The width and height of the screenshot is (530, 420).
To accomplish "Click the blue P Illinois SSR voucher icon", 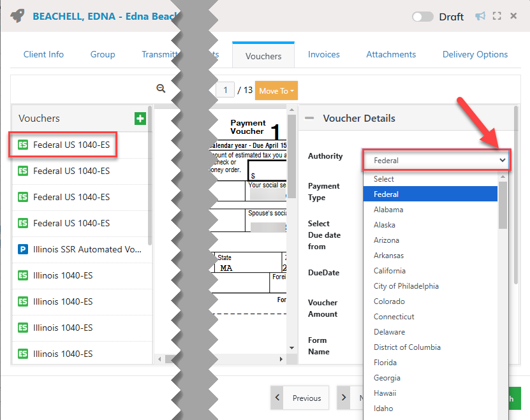I will coord(23,249).
